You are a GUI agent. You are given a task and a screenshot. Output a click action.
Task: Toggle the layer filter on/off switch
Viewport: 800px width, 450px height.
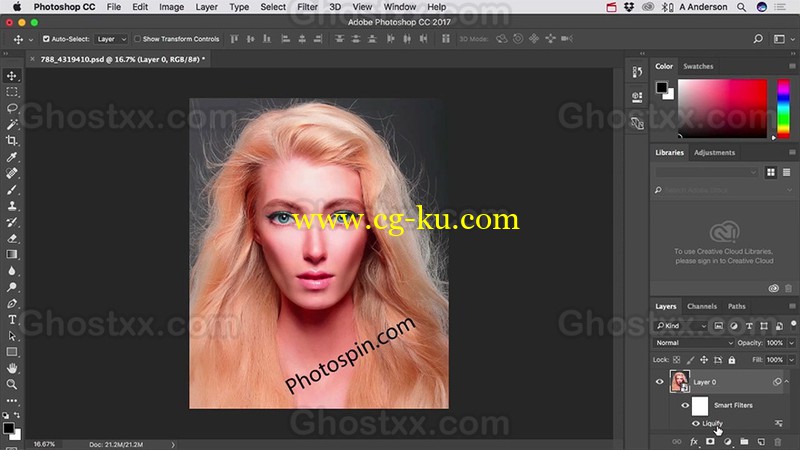(793, 324)
